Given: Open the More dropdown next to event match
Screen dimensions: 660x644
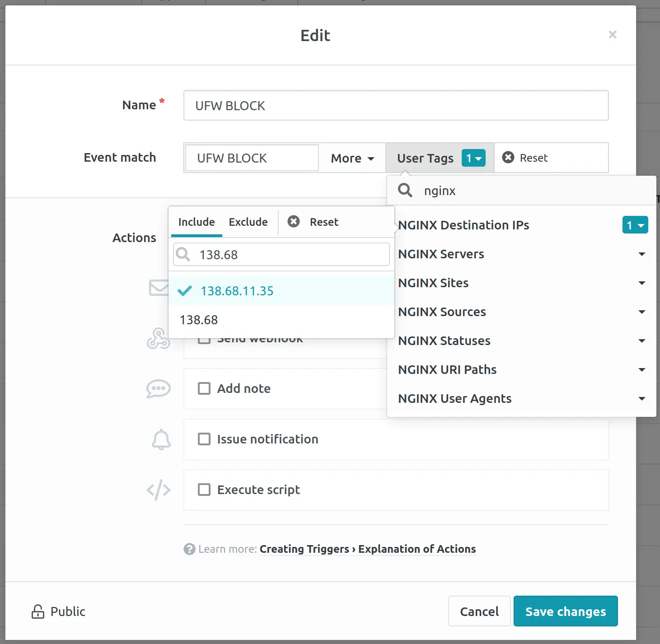Looking at the screenshot, I should tap(352, 158).
